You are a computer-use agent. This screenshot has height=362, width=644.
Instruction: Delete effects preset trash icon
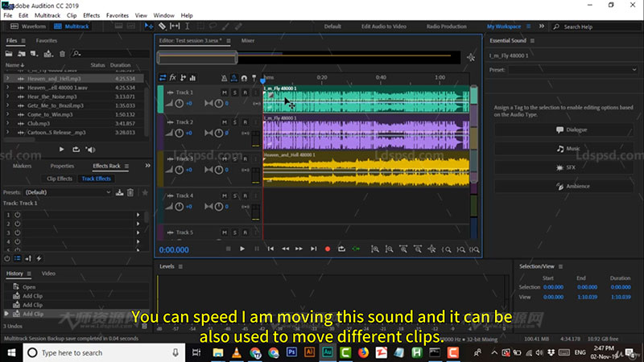[130, 192]
